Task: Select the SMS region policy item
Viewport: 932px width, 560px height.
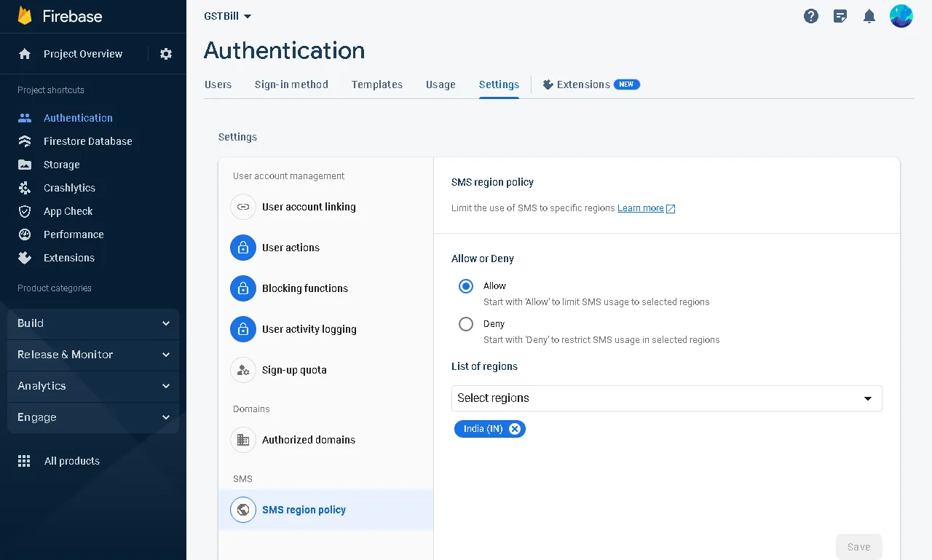Action: [x=326, y=510]
